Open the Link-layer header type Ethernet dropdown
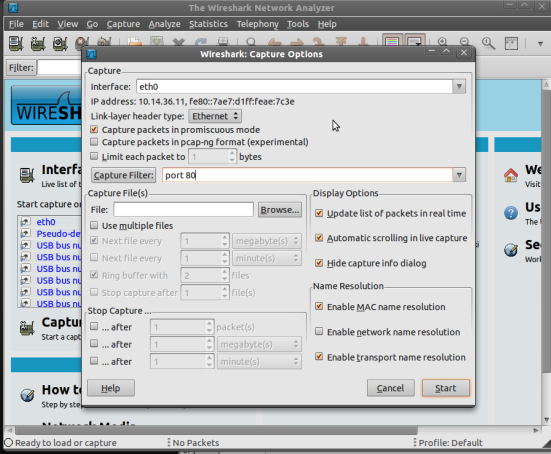 pyautogui.click(x=215, y=116)
